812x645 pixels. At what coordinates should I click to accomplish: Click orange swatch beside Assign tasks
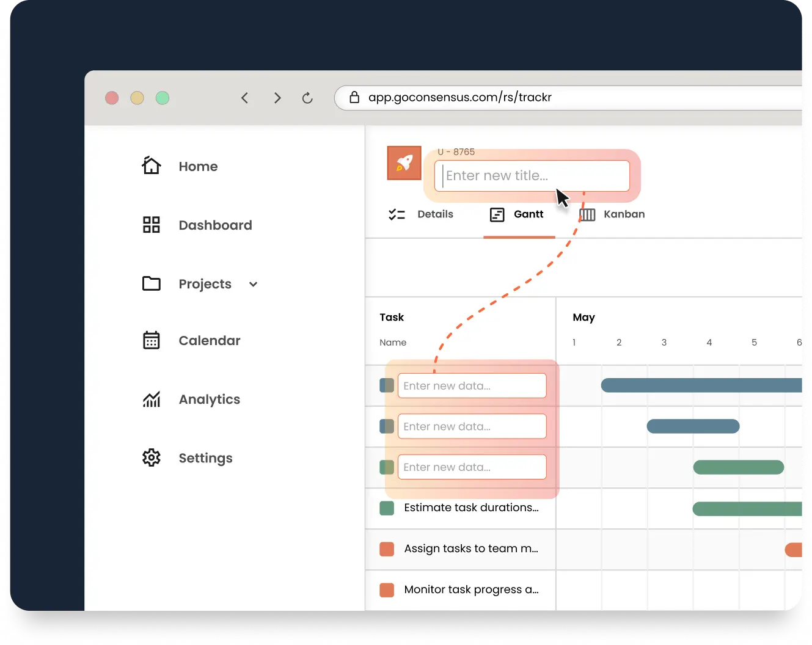coord(387,549)
